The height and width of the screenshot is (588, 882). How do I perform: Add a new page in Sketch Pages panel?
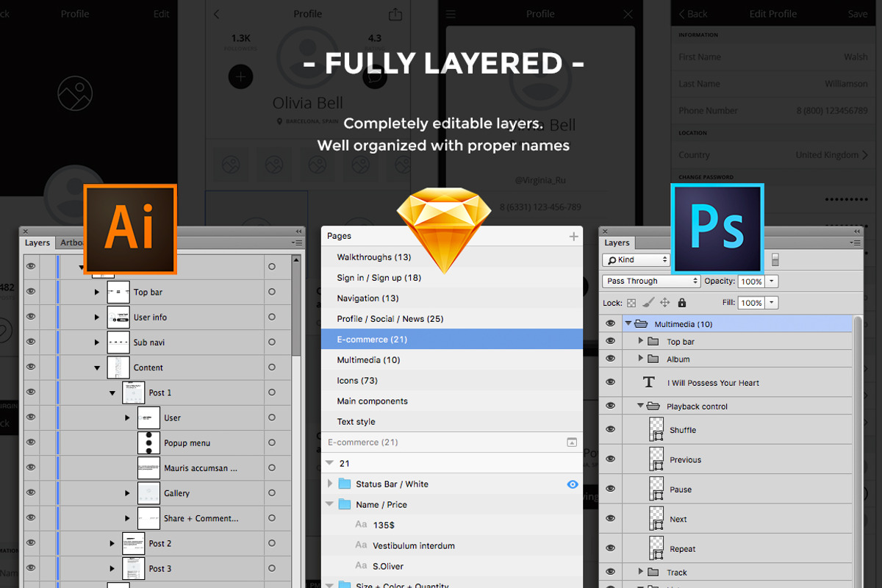(x=573, y=236)
